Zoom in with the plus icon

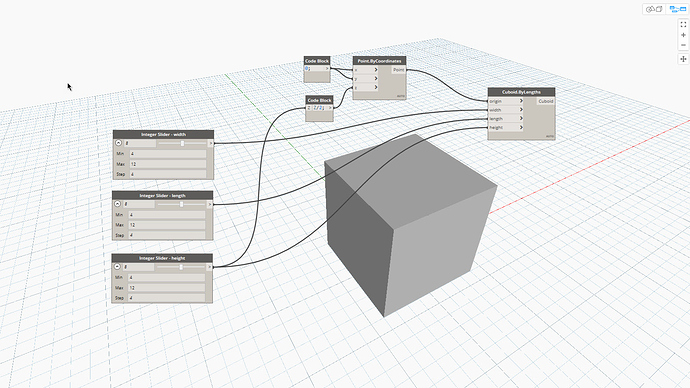tap(683, 35)
